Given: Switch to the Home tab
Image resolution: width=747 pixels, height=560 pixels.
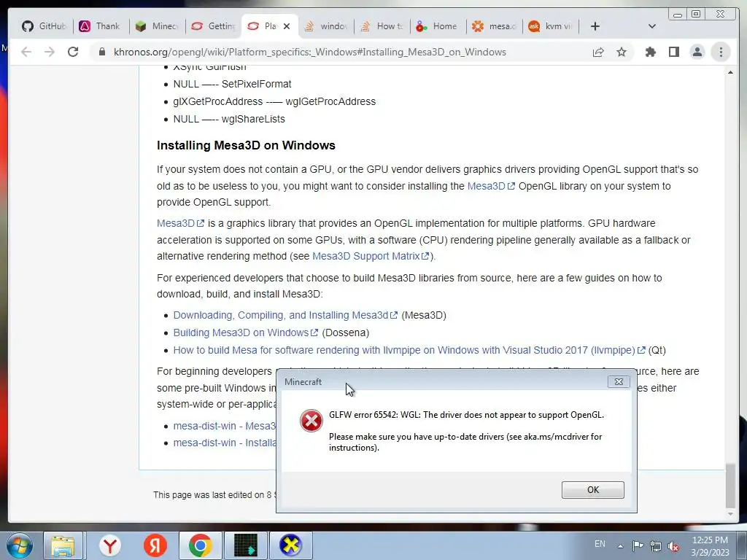Looking at the screenshot, I should pos(437,26).
